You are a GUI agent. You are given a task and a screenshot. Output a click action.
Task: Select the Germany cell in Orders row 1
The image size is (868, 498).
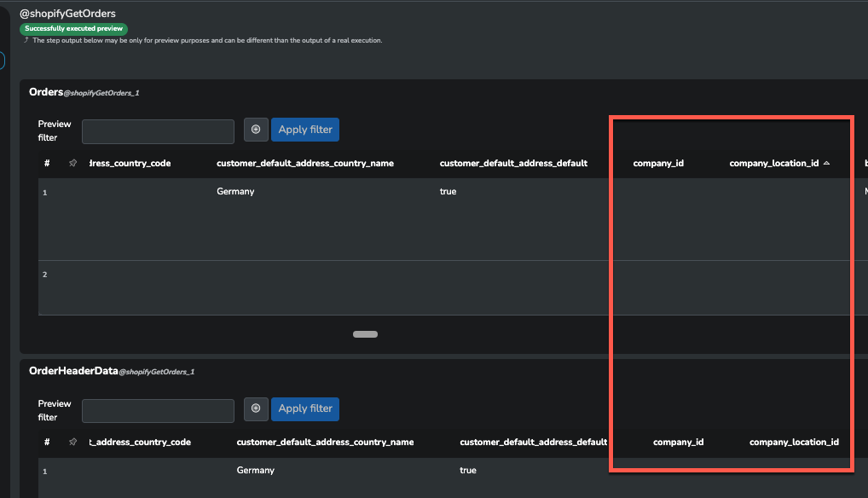click(236, 192)
